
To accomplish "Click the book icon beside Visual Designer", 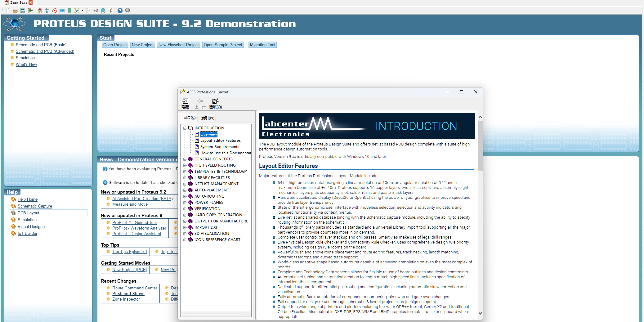I will (x=13, y=227).
